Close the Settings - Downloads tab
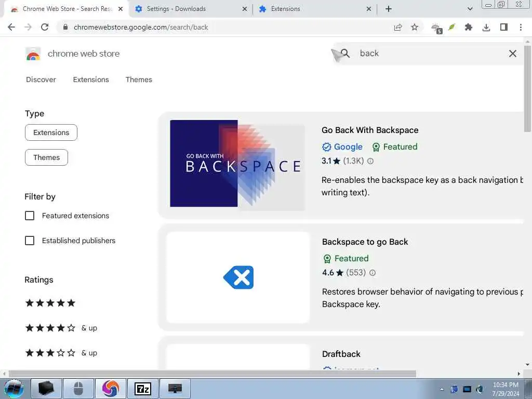 (x=245, y=9)
